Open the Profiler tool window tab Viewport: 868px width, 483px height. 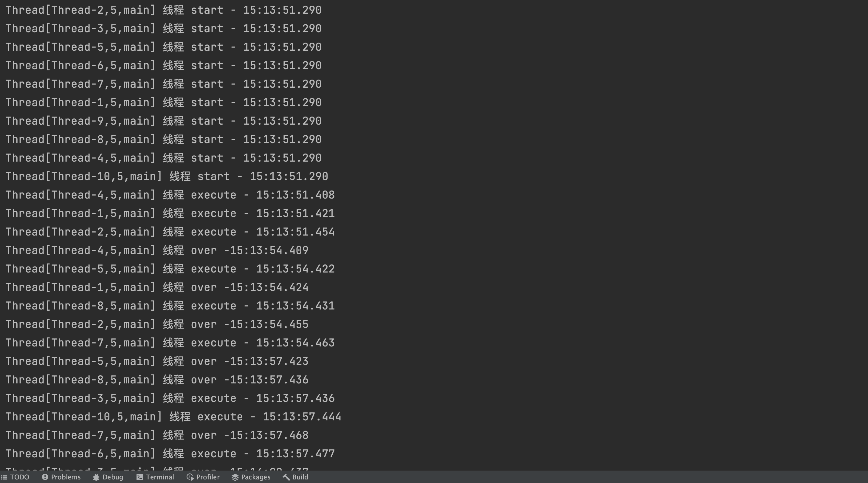tap(208, 477)
